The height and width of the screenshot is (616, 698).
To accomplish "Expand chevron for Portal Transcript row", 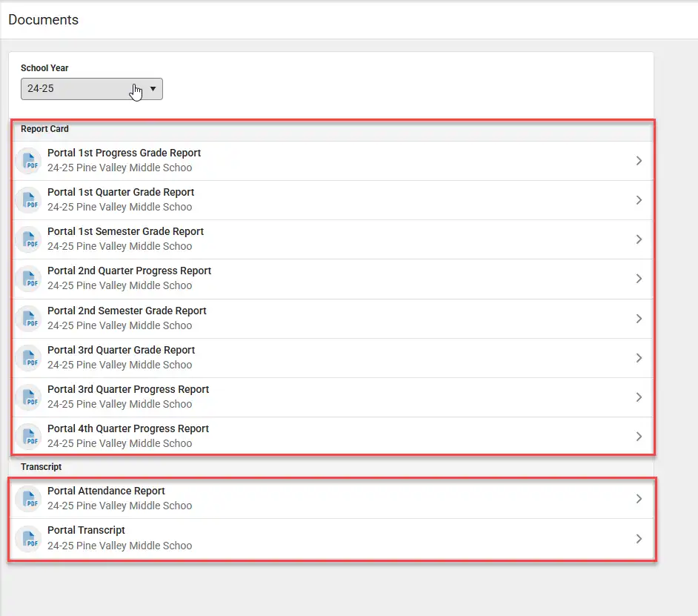I will point(639,538).
